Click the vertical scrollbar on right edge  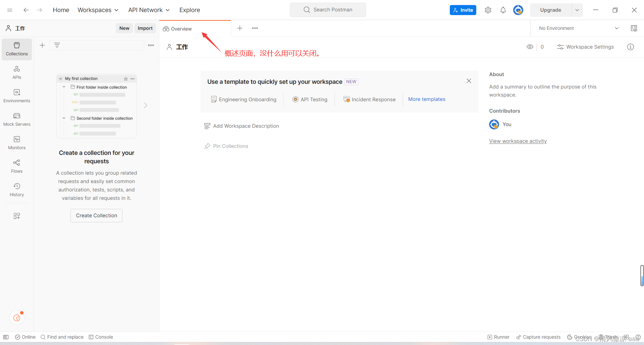tap(642, 276)
